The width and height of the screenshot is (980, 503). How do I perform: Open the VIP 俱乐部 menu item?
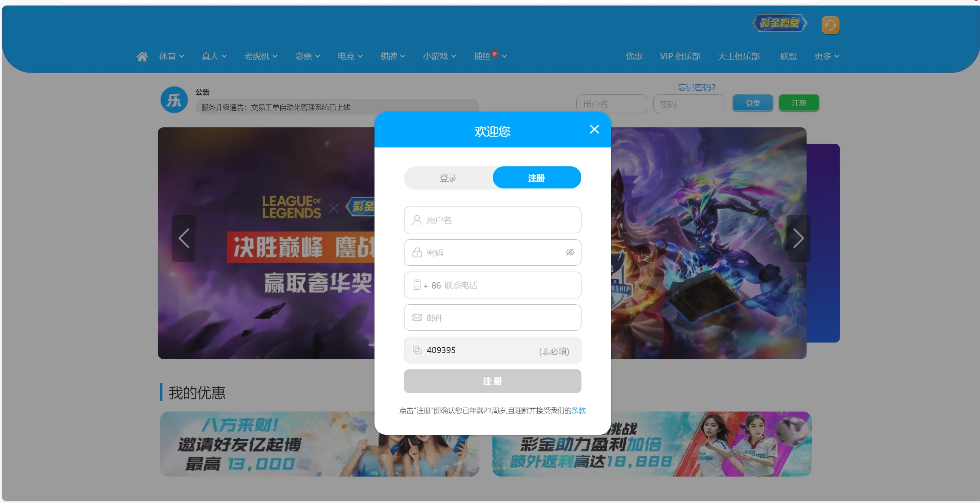tap(680, 56)
